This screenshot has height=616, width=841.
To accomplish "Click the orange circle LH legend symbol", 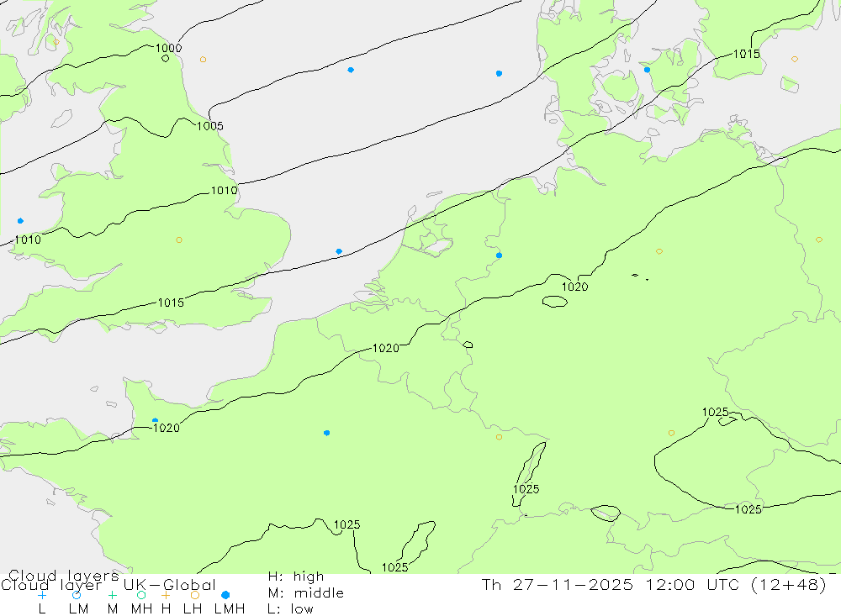I will click(195, 595).
